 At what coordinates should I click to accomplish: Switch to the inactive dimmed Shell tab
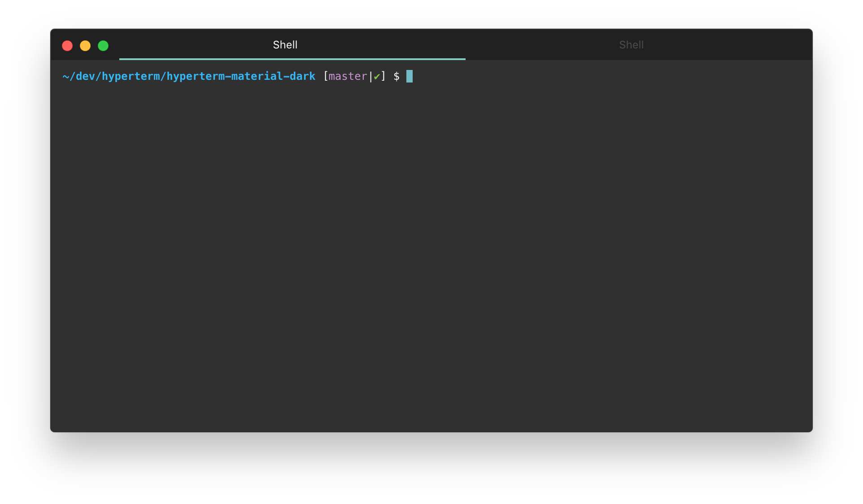point(631,45)
